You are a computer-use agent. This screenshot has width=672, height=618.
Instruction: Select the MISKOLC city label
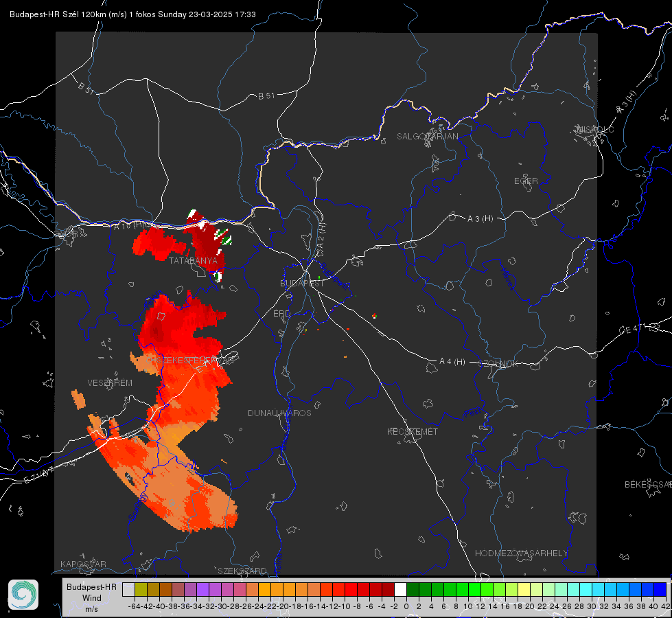pos(595,130)
